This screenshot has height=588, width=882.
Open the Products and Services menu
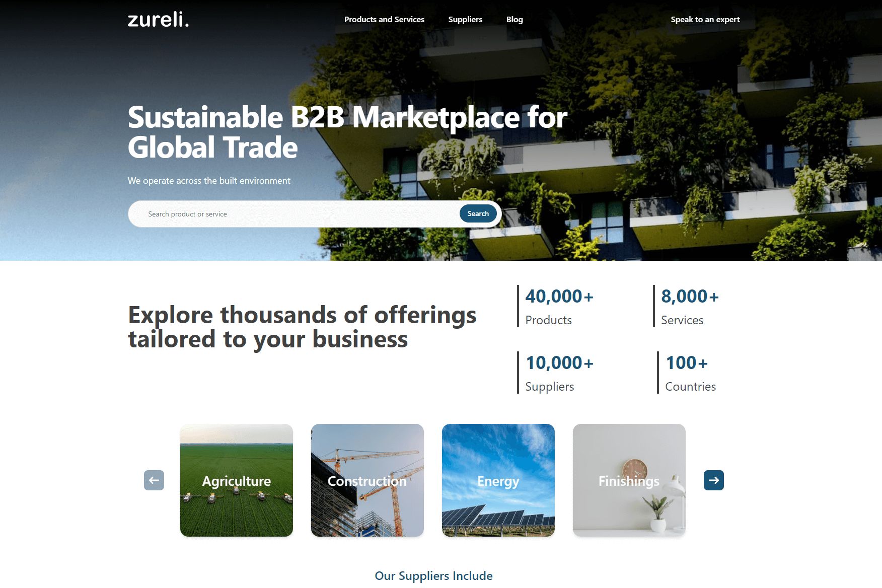(x=384, y=19)
